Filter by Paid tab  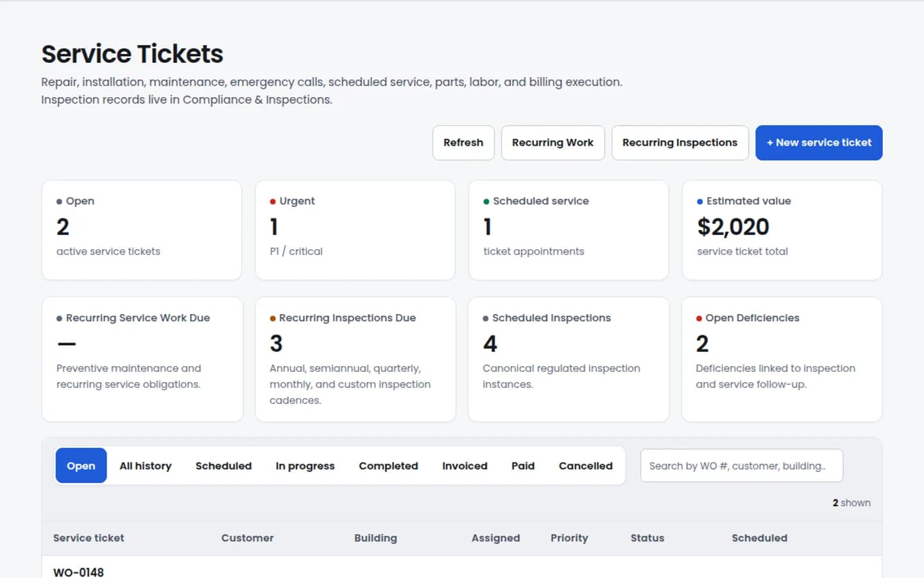523,466
